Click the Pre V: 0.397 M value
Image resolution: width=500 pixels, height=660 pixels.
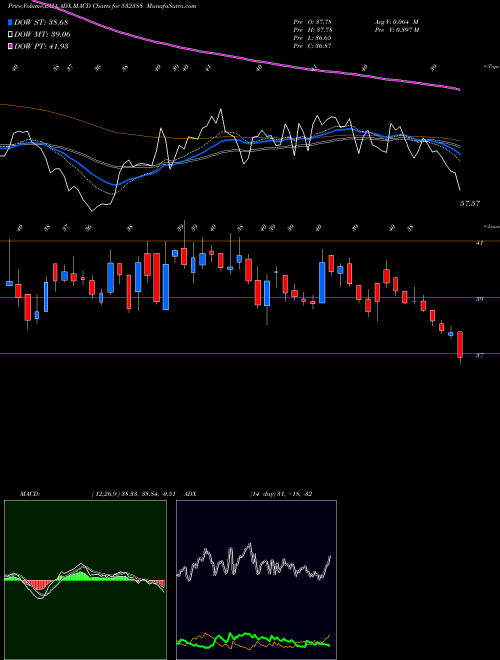[x=398, y=30]
